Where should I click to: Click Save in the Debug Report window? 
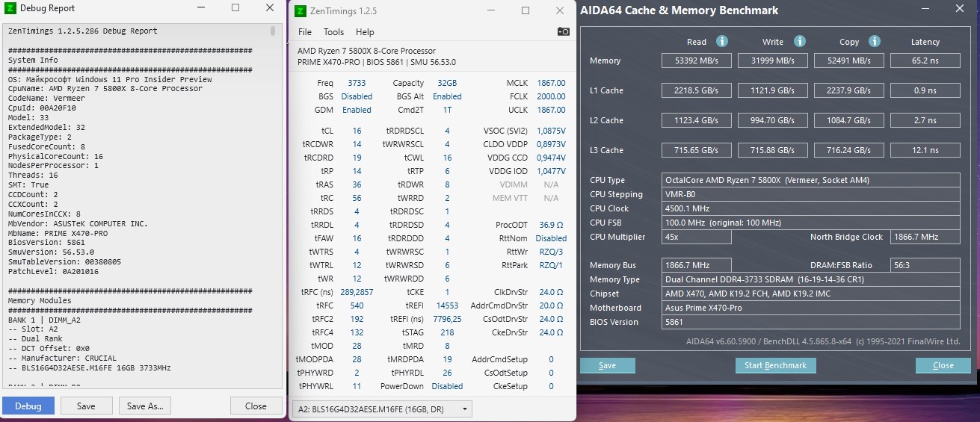pos(86,406)
